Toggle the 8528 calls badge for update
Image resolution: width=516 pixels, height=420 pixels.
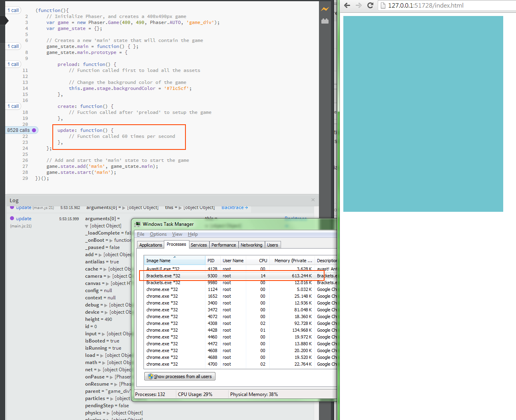pyautogui.click(x=22, y=130)
